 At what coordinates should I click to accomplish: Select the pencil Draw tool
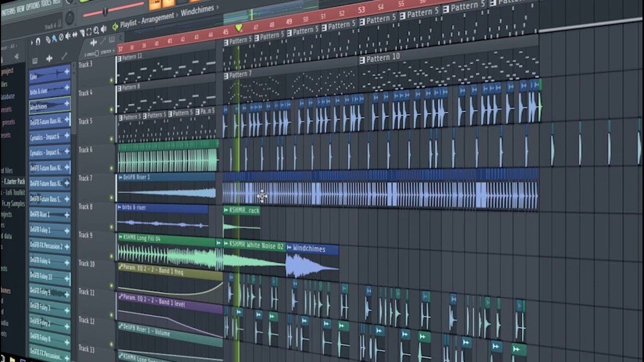(x=48, y=40)
